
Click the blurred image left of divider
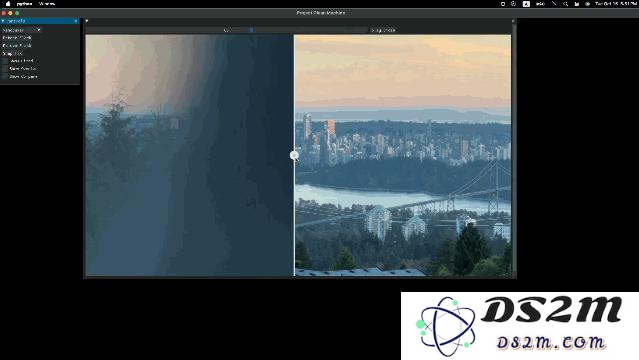[189, 155]
